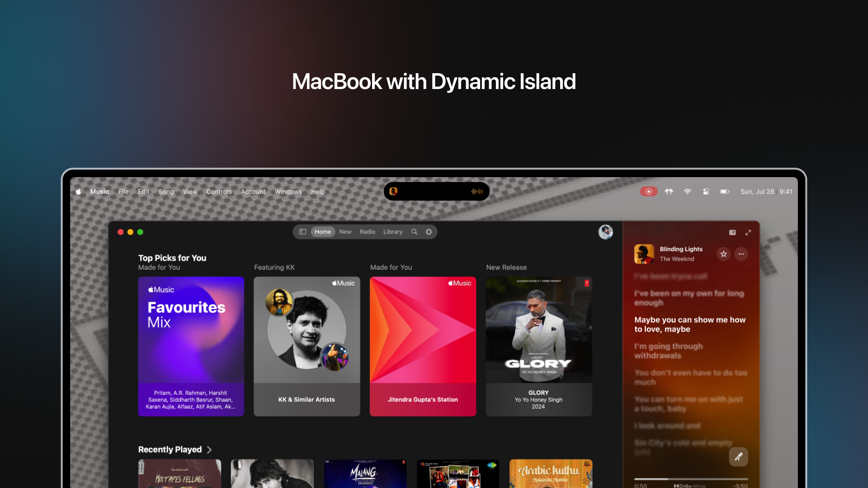Expand lyrics panel to full screen
Viewport: 868px width, 488px height.
coord(748,232)
